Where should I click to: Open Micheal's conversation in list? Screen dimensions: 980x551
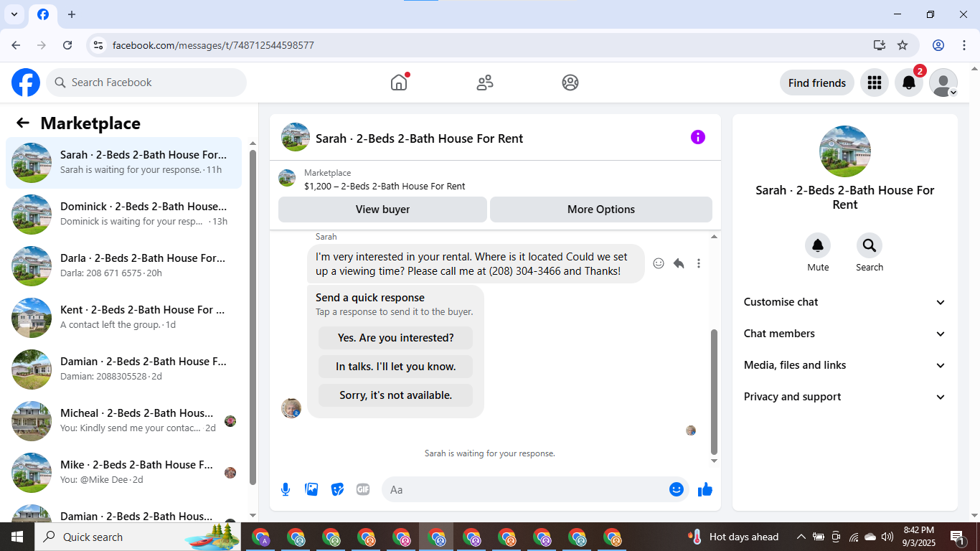(x=123, y=421)
